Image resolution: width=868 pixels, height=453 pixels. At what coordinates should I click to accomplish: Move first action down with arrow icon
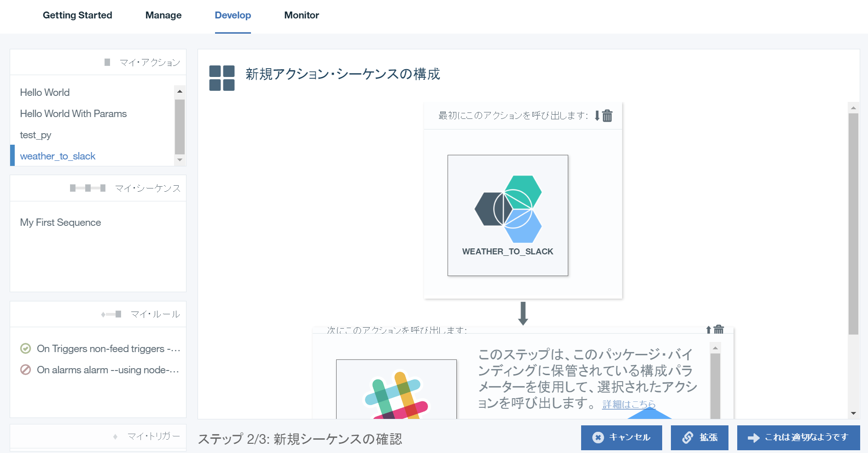pyautogui.click(x=597, y=115)
